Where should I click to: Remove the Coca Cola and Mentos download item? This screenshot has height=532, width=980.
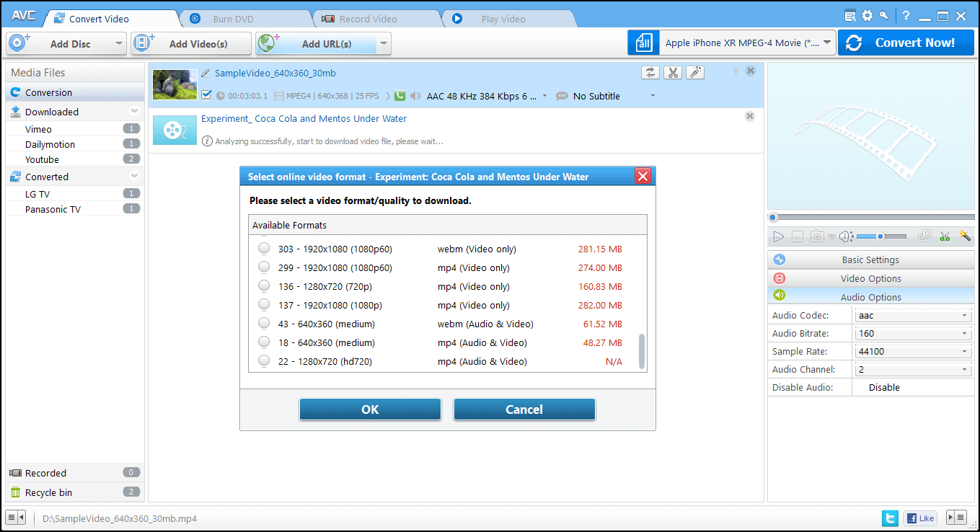[750, 116]
